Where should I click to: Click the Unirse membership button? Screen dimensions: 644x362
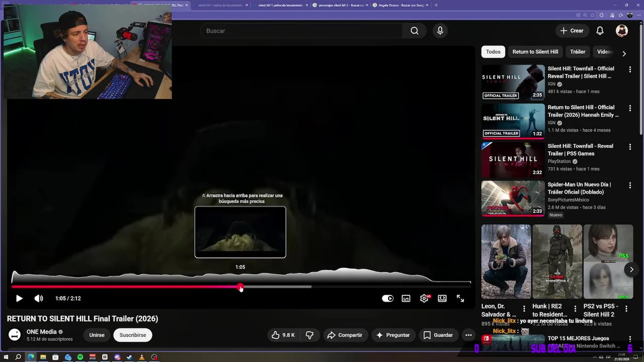pos(97,335)
